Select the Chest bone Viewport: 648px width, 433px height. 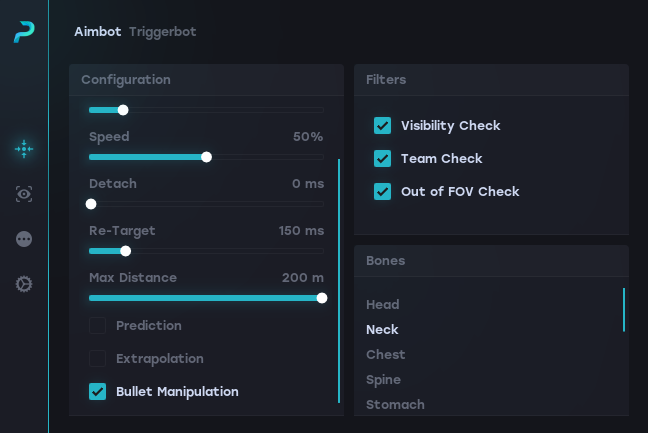point(386,354)
